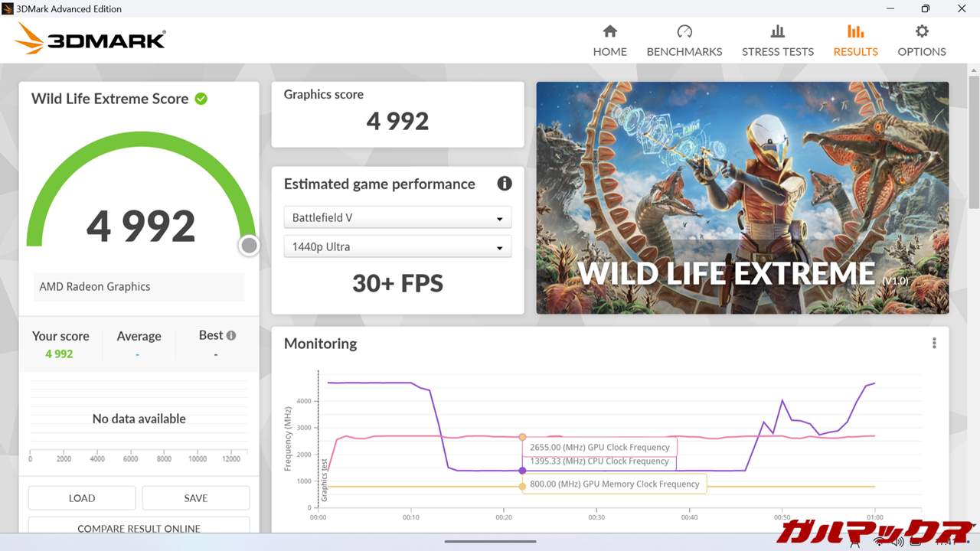The image size is (980, 551).
Task: Open Monitoring panel three-dot menu
Action: pos(933,344)
